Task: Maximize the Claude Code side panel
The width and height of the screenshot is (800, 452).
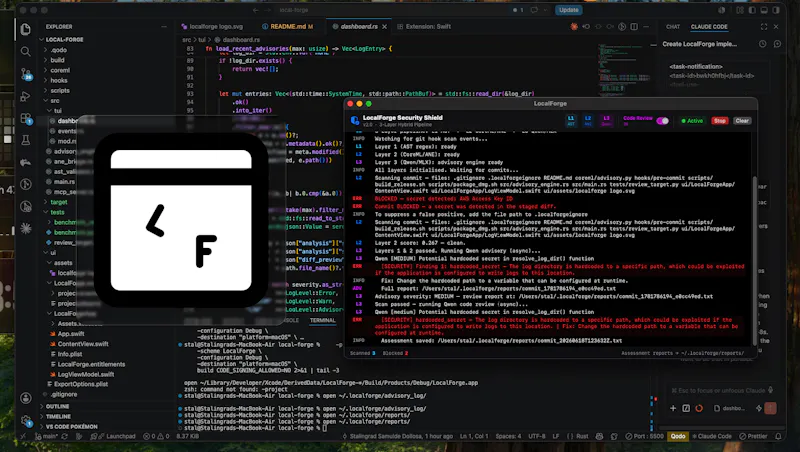Action: 764,27
